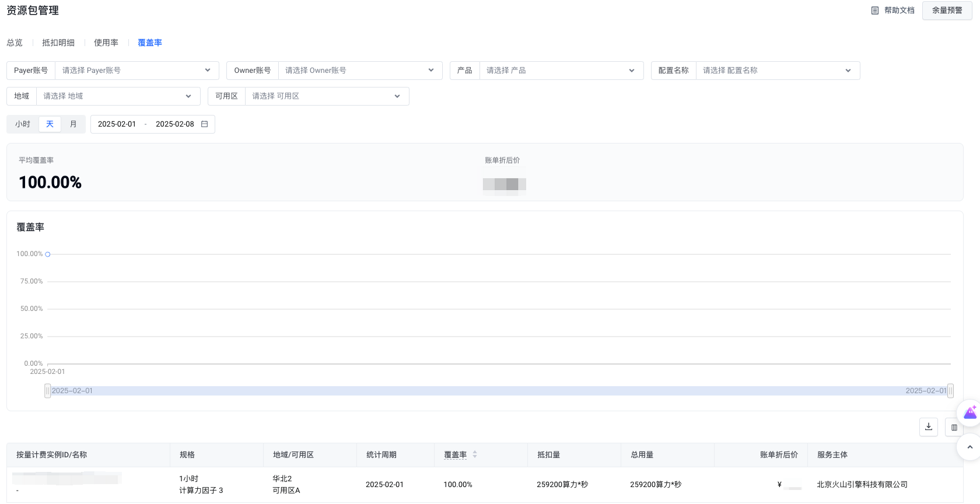Screen dimensions: 980x504
Task: Expand the Owner账号 dropdown
Action: (360, 71)
